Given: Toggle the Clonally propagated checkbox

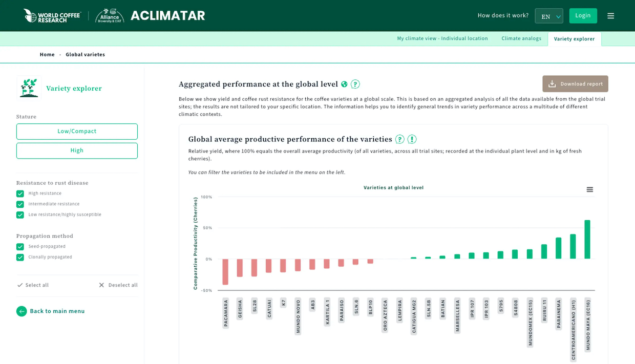Looking at the screenshot, I should click(x=20, y=258).
